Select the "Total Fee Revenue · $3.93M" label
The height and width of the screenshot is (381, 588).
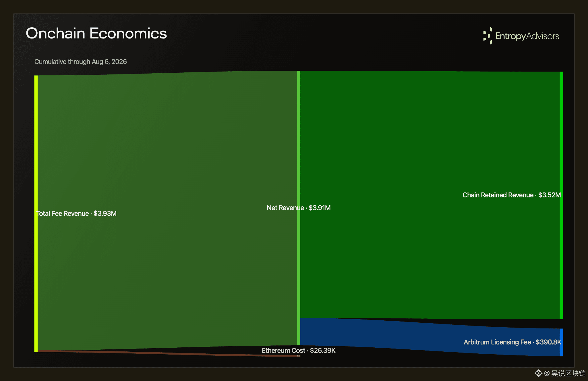pyautogui.click(x=76, y=213)
